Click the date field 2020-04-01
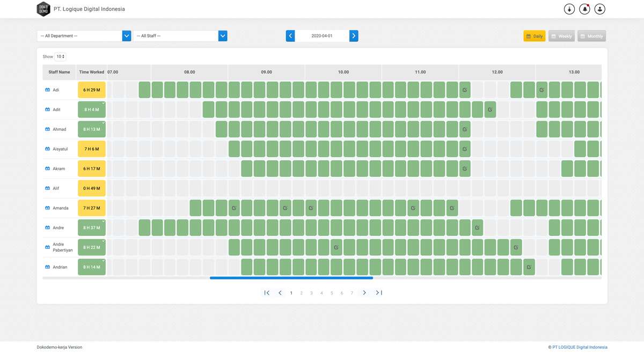This screenshot has width=644, height=353. pyautogui.click(x=322, y=36)
